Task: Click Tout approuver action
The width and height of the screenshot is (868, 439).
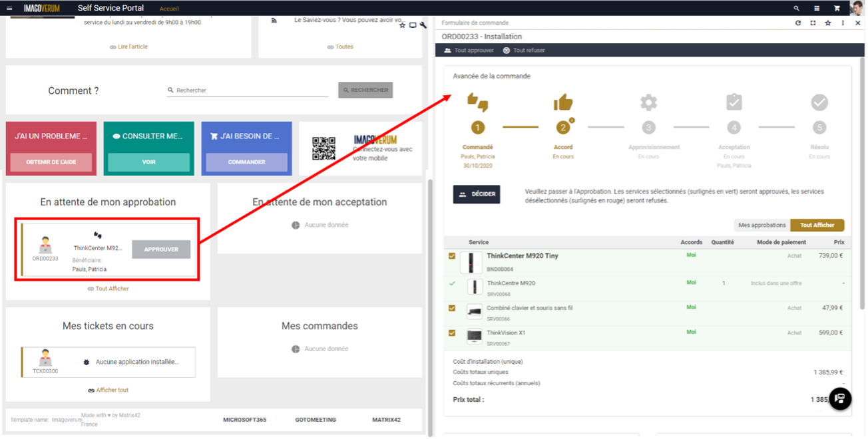Action: pyautogui.click(x=469, y=51)
